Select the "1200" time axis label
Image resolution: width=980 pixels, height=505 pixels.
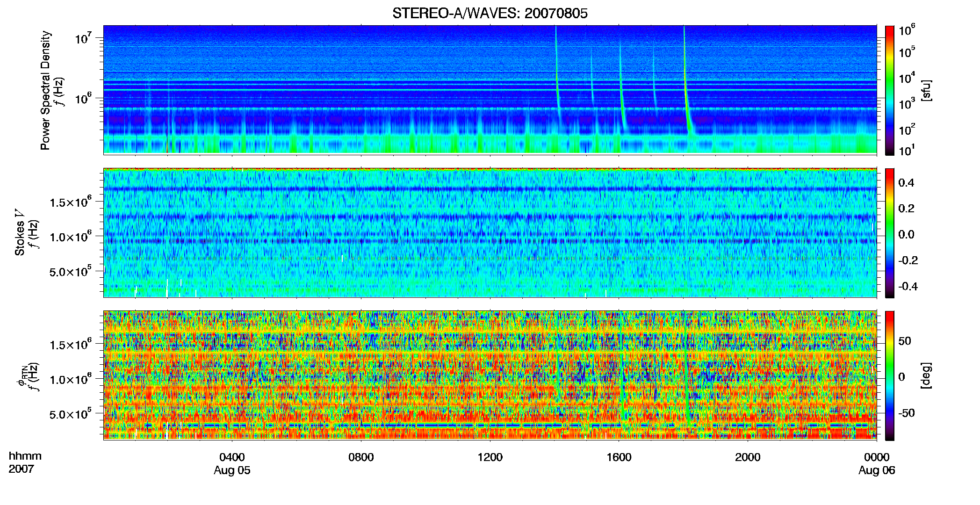pyautogui.click(x=490, y=457)
